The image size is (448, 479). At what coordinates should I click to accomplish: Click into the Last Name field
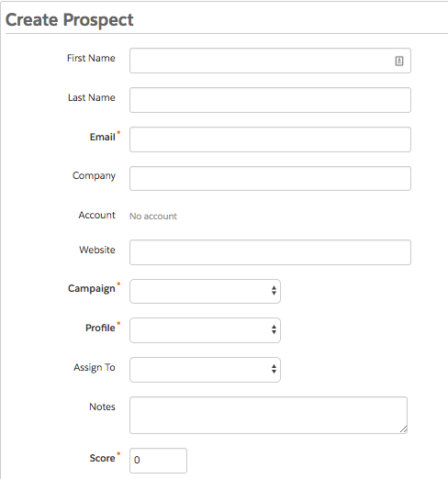[x=270, y=100]
